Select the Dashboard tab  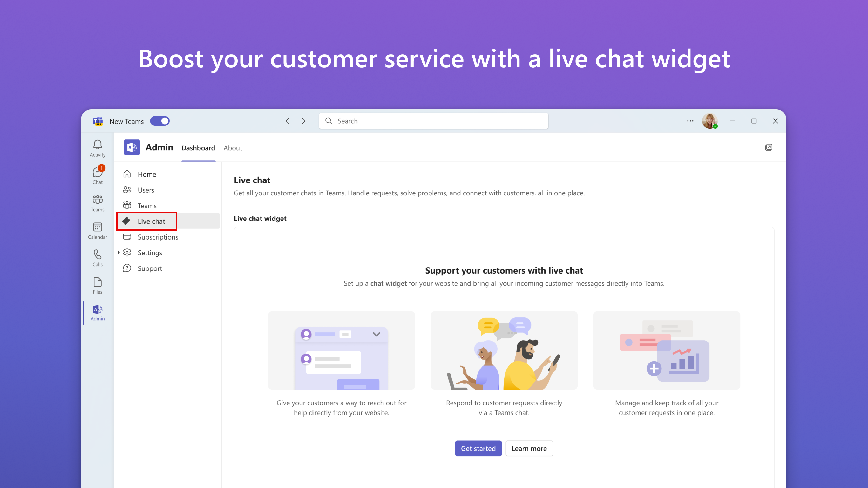coord(198,148)
